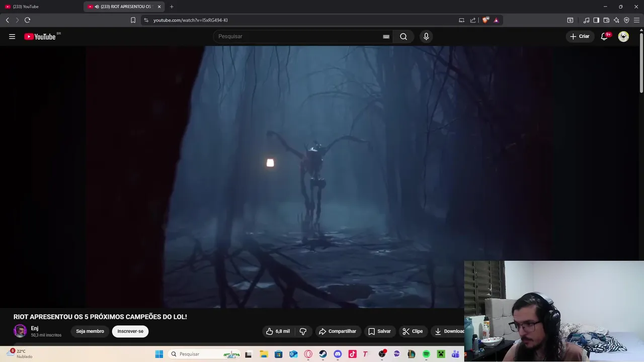This screenshot has width=644, height=362.
Task: Create a Clipe from video
Action: (x=413, y=331)
